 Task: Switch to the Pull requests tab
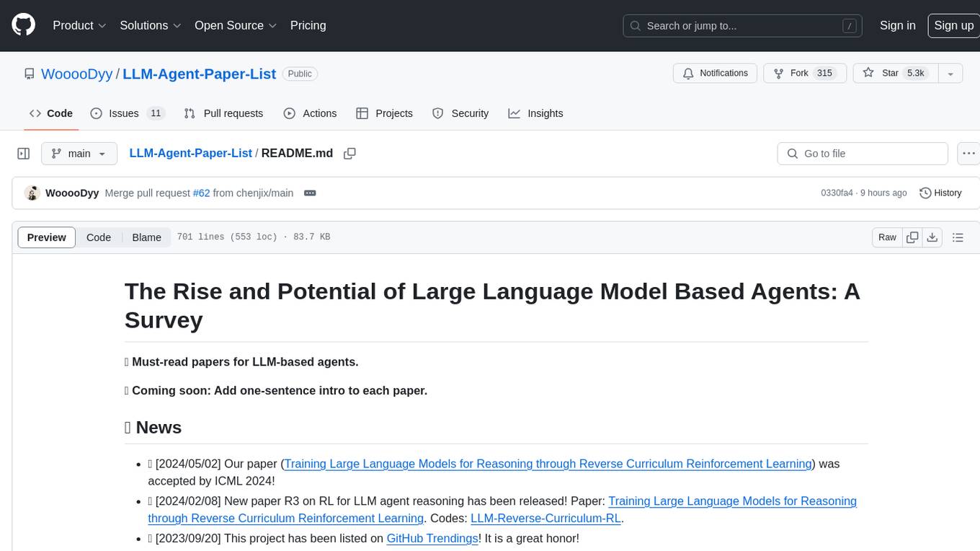click(223, 113)
